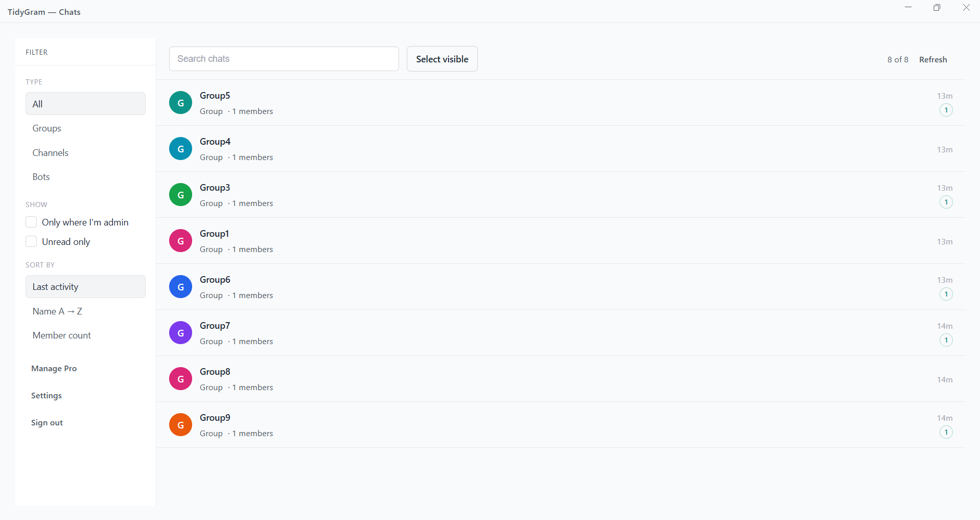The image size is (980, 520).
Task: Click Sign out
Action: pyautogui.click(x=47, y=423)
